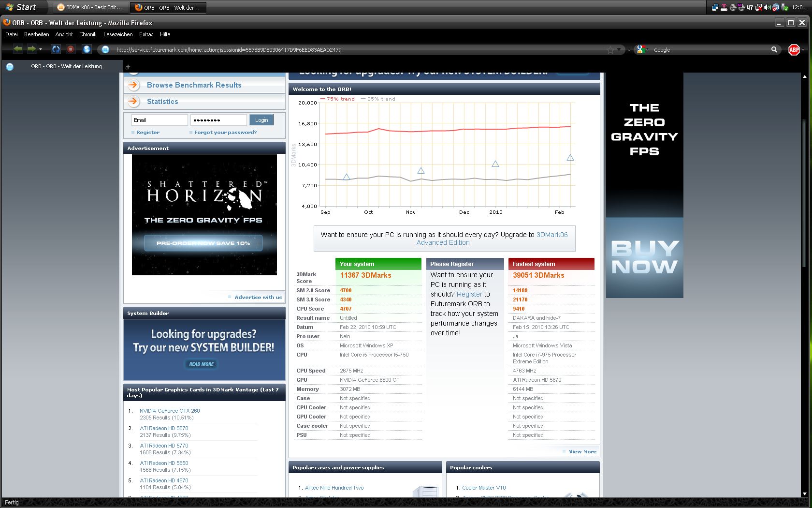Click the Adblock Plus ABP icon
Image resolution: width=812 pixels, height=508 pixels.
[x=794, y=49]
